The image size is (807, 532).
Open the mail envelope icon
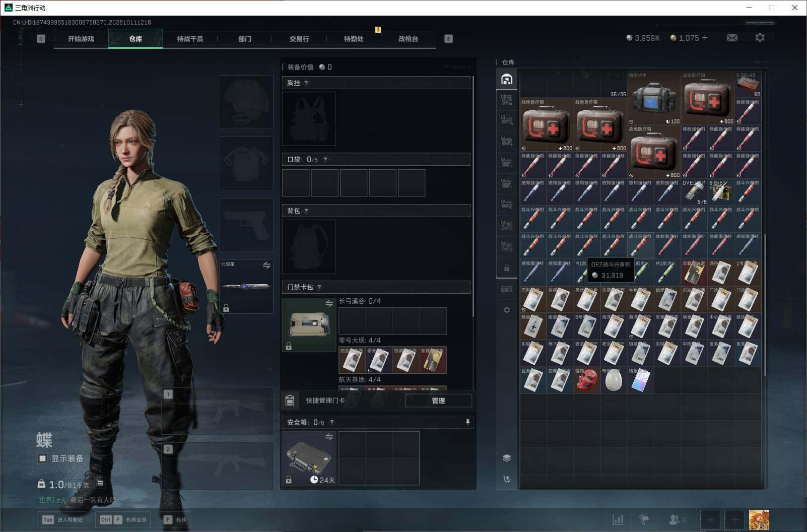tap(732, 38)
